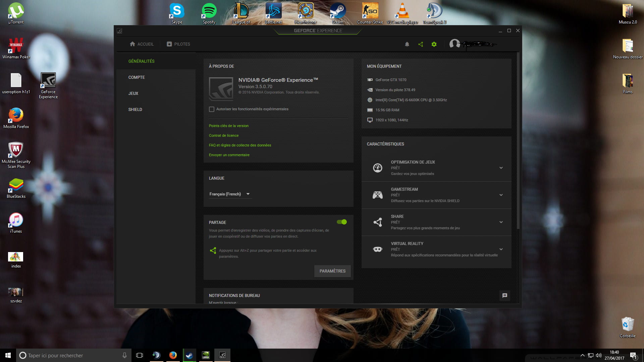Open Hearthstone desktop shortcut
This screenshot has height=362, width=644.
tap(306, 13)
